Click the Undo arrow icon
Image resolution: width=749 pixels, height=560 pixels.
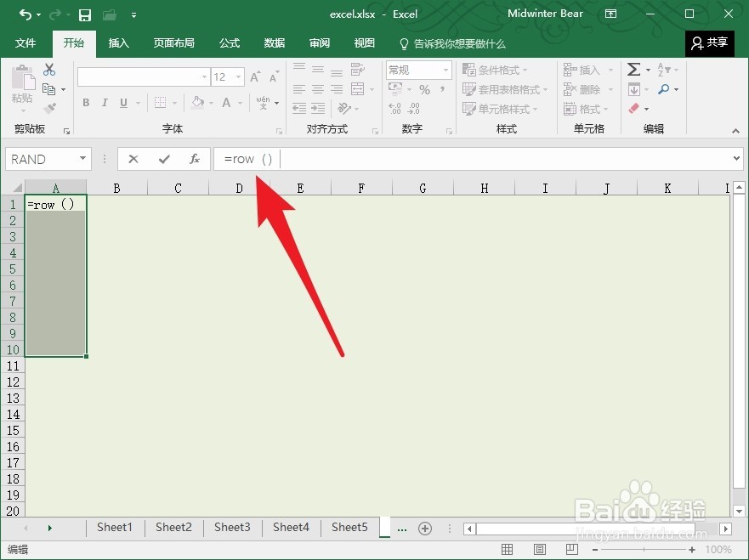pyautogui.click(x=26, y=14)
